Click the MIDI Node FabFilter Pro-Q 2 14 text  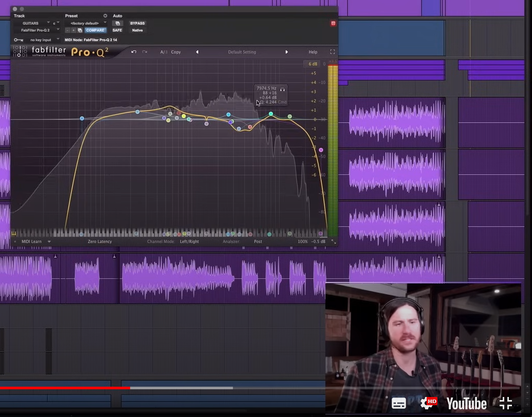90,40
